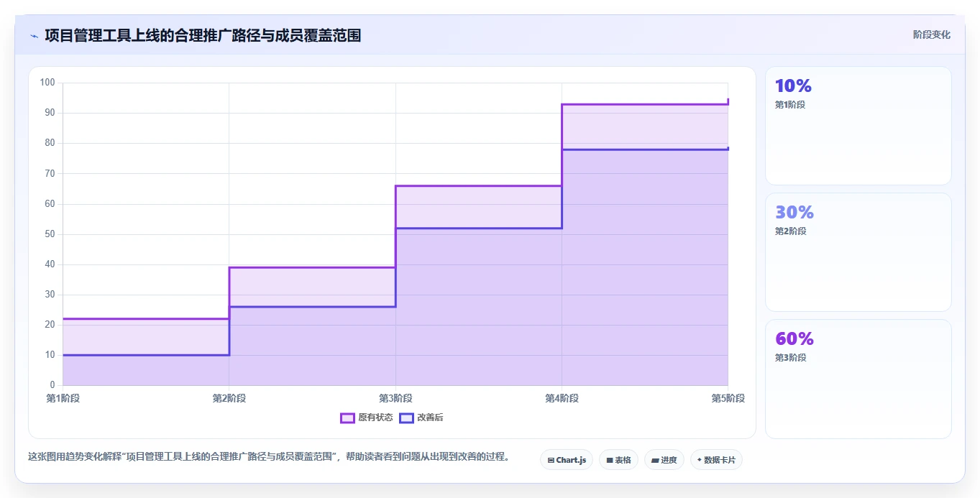Open the 60% 第3阶段 data card
The image size is (980, 498).
tap(858, 379)
